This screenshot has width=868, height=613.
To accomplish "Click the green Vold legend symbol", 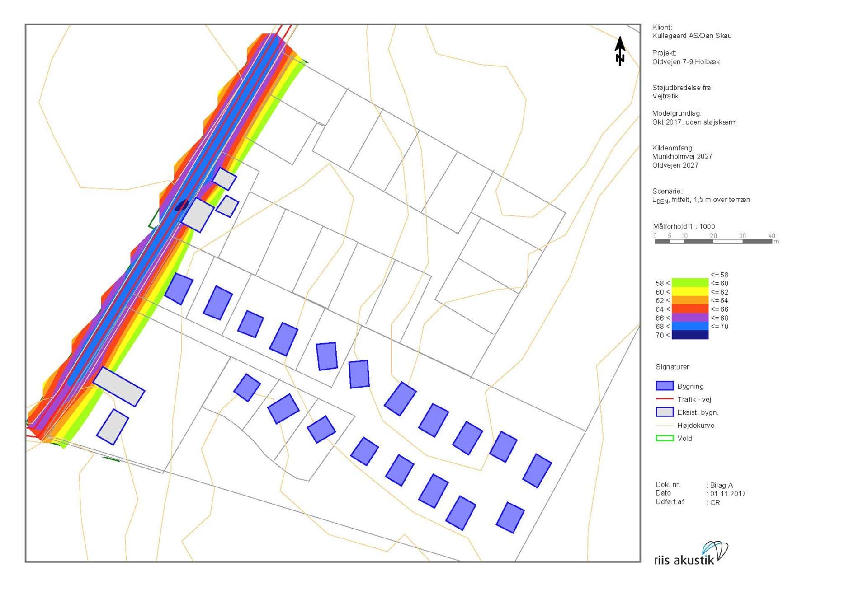I will click(x=665, y=438).
